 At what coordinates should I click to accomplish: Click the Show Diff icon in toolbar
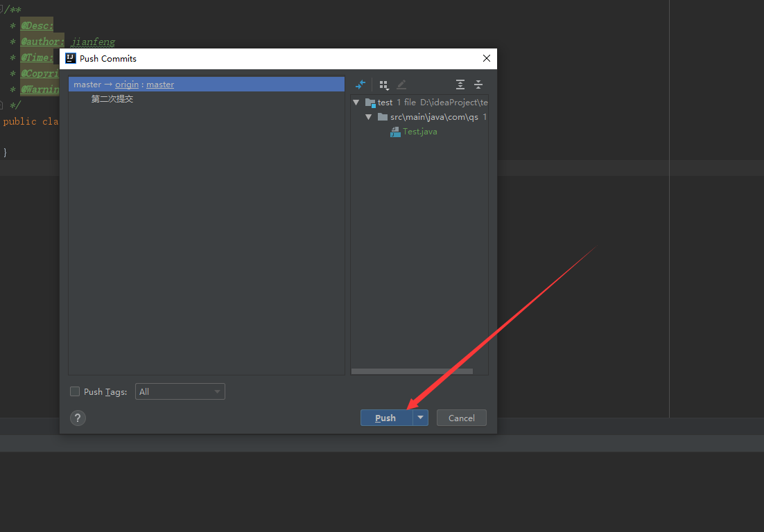coord(361,85)
